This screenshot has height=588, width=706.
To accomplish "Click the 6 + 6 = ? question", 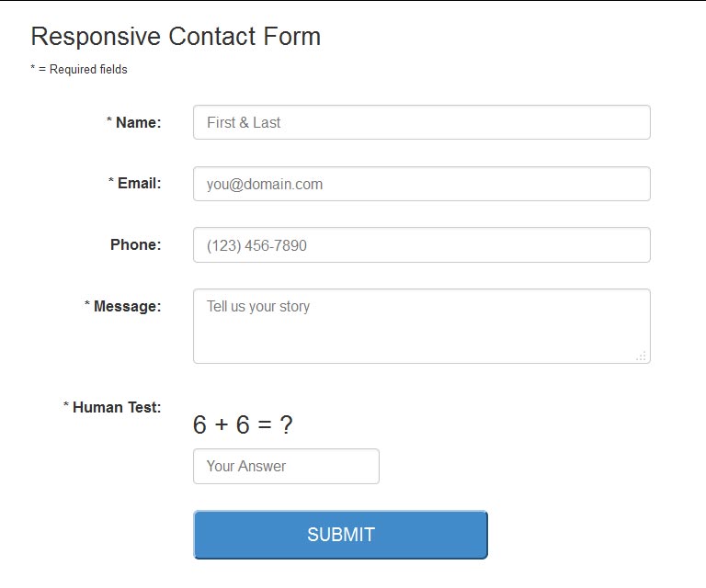I will (243, 424).
